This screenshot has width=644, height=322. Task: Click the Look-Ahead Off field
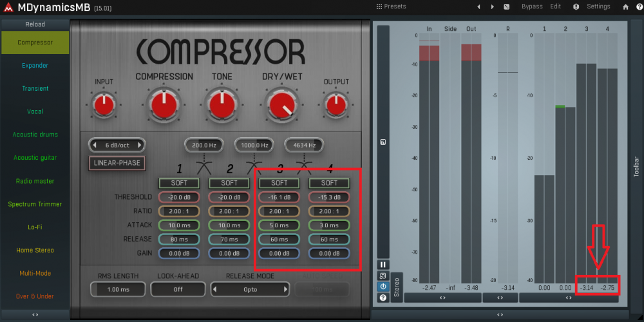(178, 289)
